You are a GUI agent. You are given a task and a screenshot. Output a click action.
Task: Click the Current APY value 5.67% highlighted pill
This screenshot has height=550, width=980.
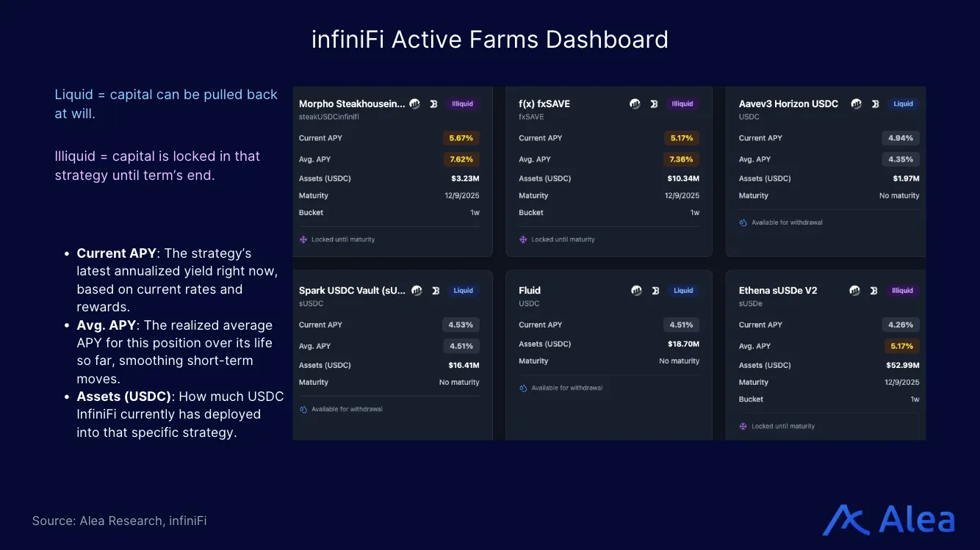pyautogui.click(x=462, y=137)
